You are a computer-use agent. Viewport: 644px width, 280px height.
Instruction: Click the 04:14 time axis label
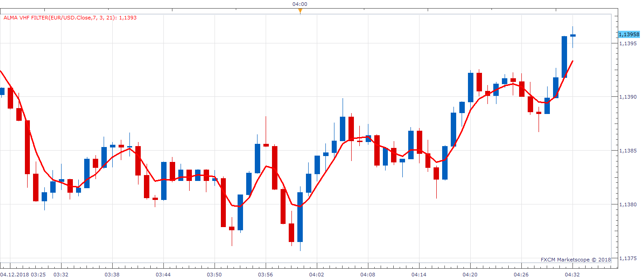419,275
